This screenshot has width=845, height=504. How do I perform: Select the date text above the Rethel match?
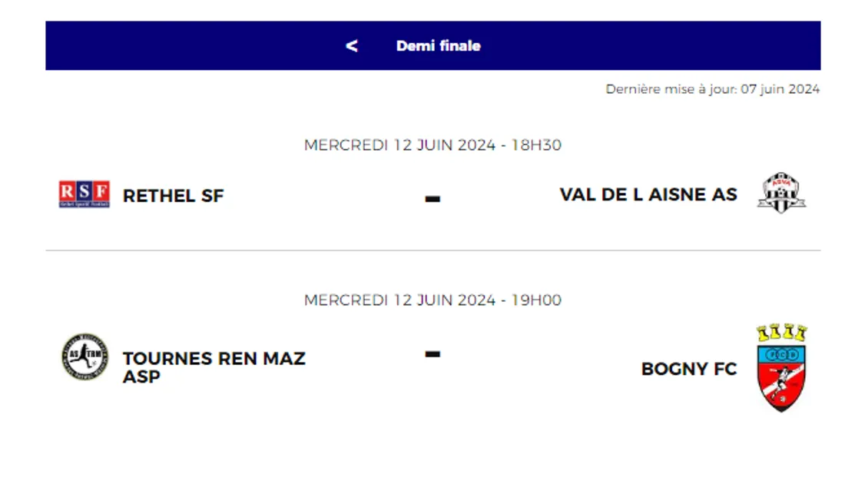pos(399,145)
